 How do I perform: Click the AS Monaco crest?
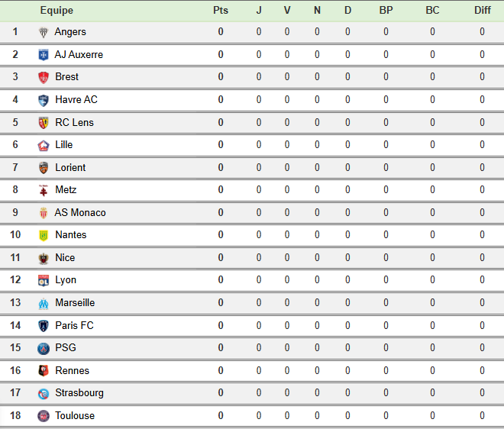(x=44, y=213)
